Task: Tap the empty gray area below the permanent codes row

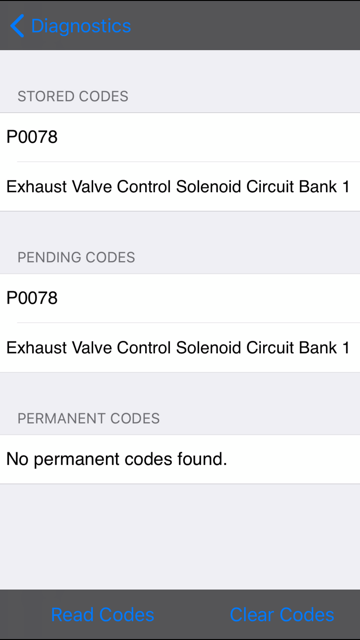Action: [x=180, y=536]
